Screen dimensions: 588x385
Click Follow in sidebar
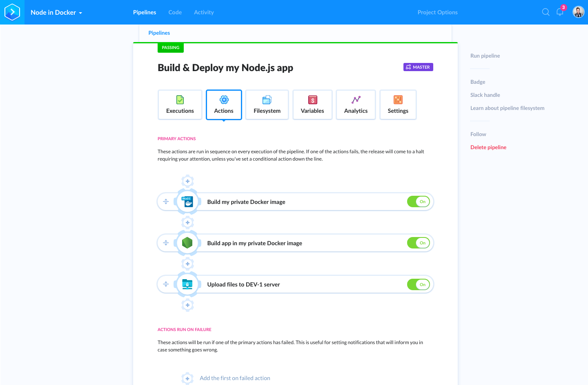pyautogui.click(x=478, y=134)
